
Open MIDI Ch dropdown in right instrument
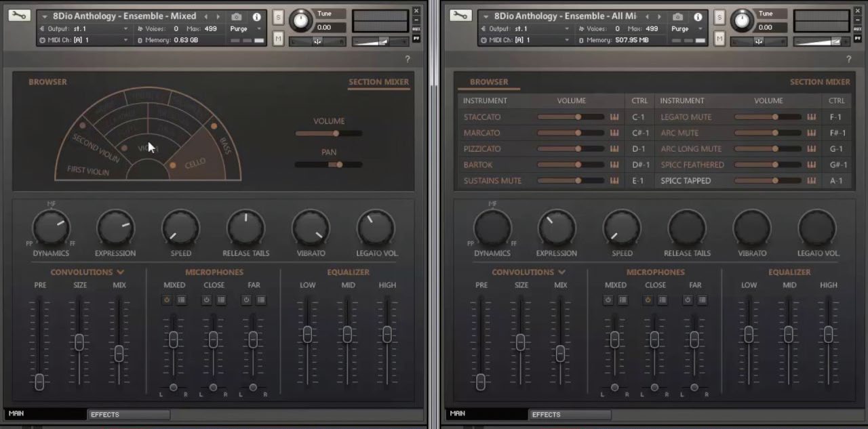coord(524,40)
